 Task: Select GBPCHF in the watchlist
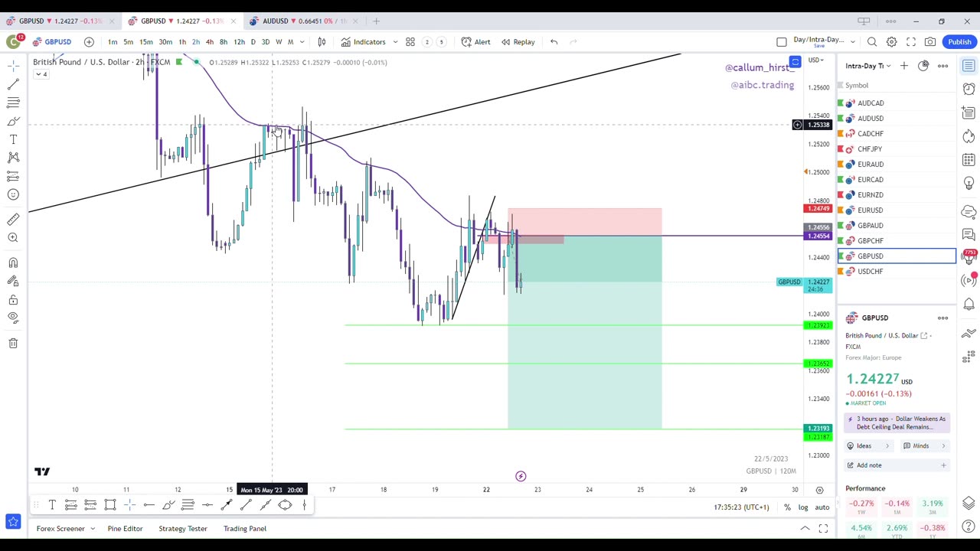tap(897, 241)
